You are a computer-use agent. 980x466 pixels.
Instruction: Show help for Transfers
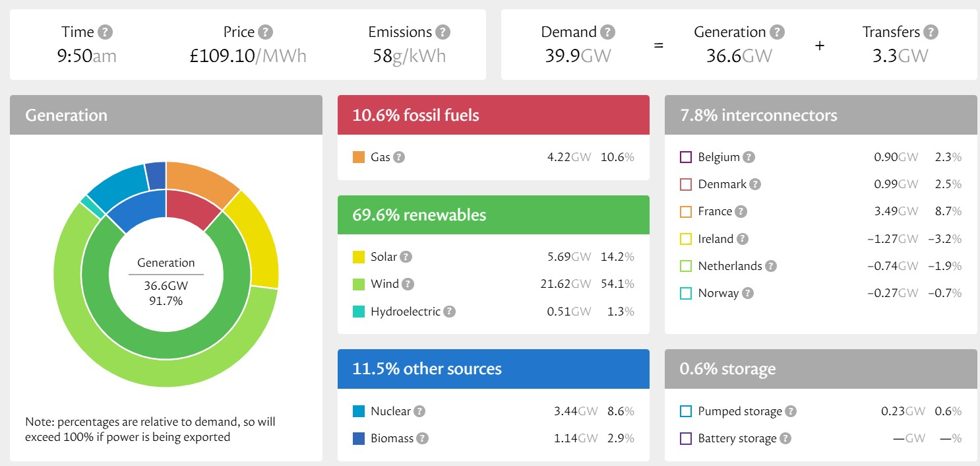point(931,32)
